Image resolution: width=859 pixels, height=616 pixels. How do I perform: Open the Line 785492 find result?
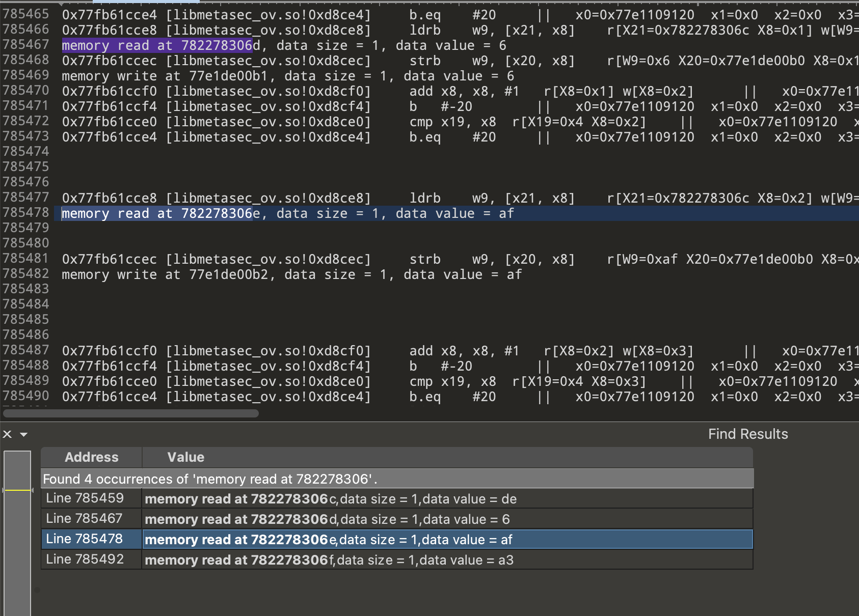point(85,559)
